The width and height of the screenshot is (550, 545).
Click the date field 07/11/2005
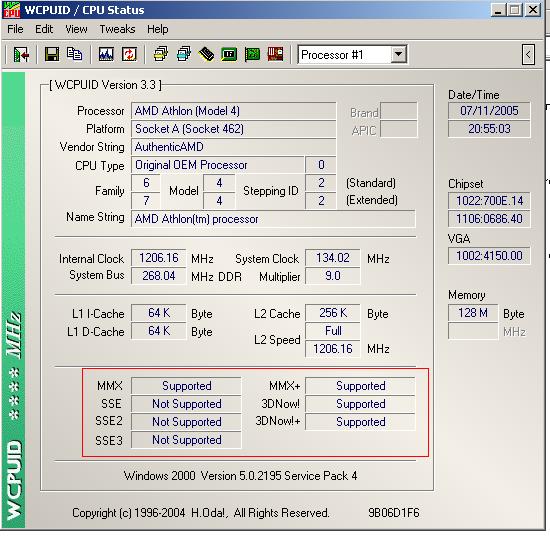point(489,111)
